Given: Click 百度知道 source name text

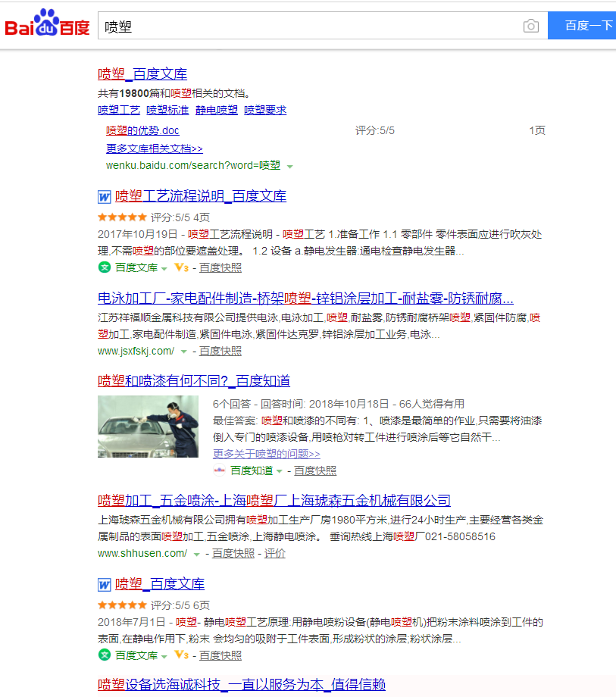Looking at the screenshot, I should (x=252, y=470).
